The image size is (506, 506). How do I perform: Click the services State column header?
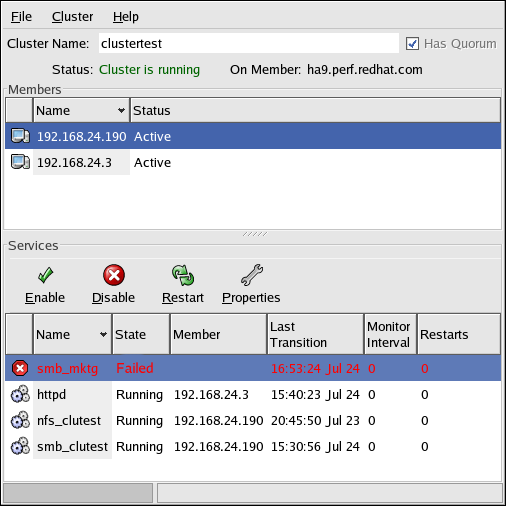[141, 334]
